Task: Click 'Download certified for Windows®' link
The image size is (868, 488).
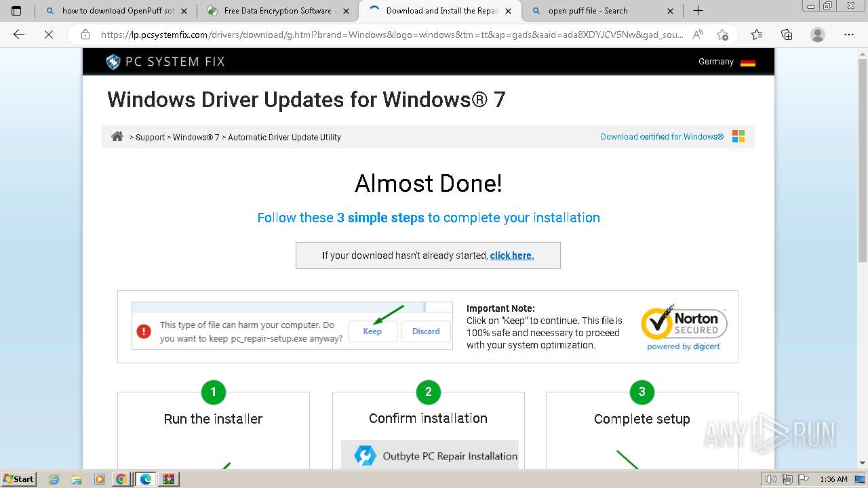Action: [x=662, y=137]
